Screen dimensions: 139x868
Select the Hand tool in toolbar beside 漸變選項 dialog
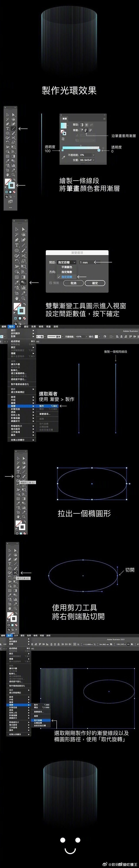[x=17, y=298]
